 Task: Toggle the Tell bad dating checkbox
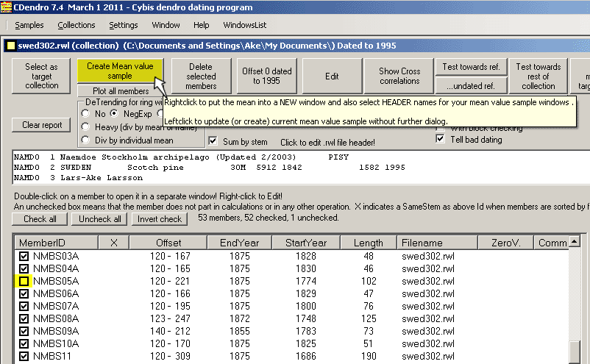440,139
